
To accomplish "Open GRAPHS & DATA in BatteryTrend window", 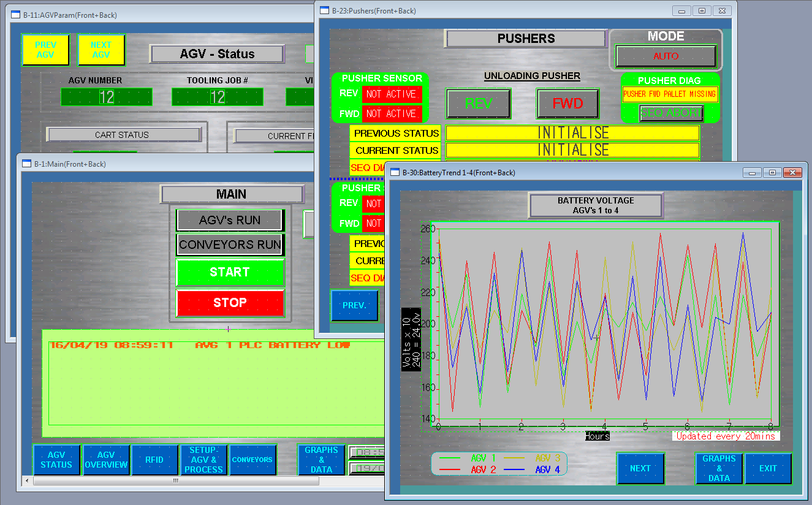I will pyautogui.click(x=719, y=469).
